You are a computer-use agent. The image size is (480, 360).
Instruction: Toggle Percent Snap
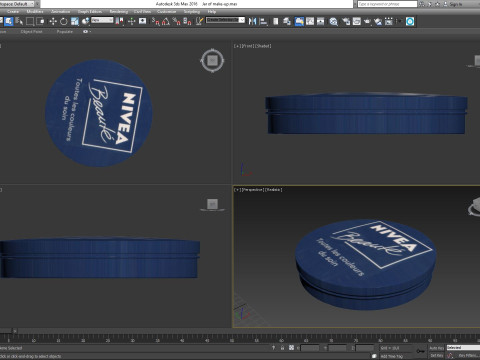(176, 21)
